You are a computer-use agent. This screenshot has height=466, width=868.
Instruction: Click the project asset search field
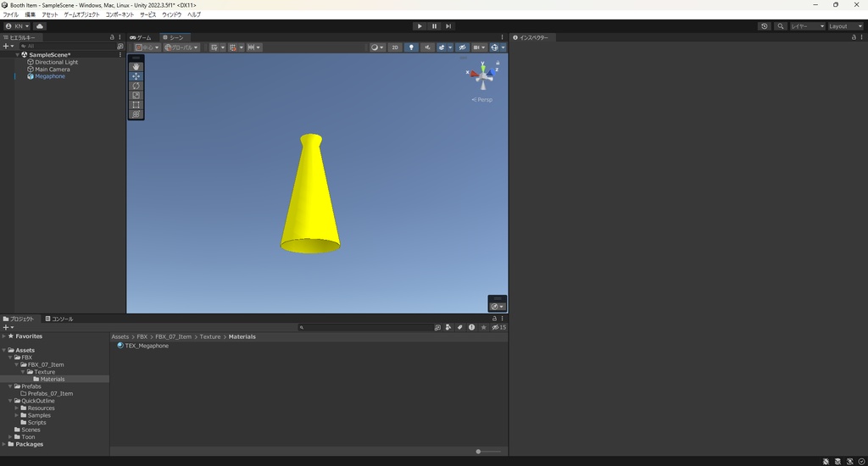[x=364, y=327]
